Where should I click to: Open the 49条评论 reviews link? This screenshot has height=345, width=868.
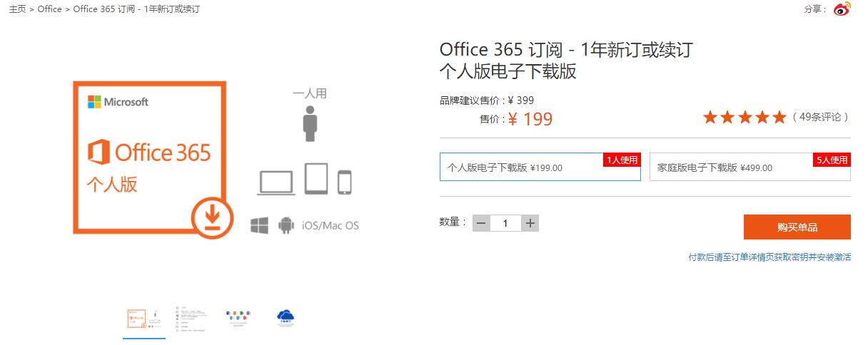tap(820, 117)
